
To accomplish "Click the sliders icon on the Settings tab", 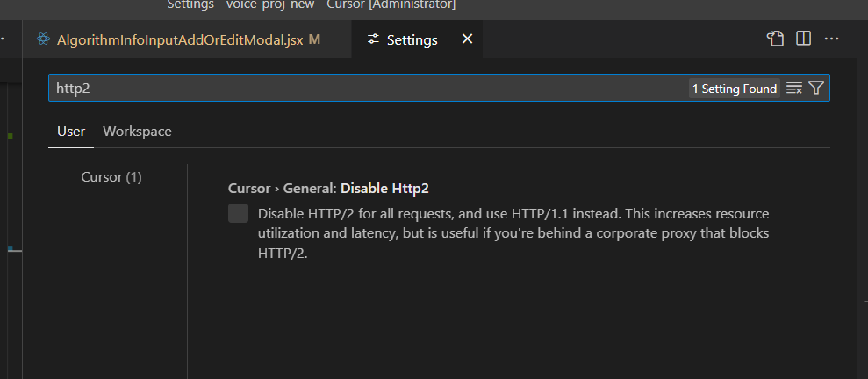I will point(374,39).
